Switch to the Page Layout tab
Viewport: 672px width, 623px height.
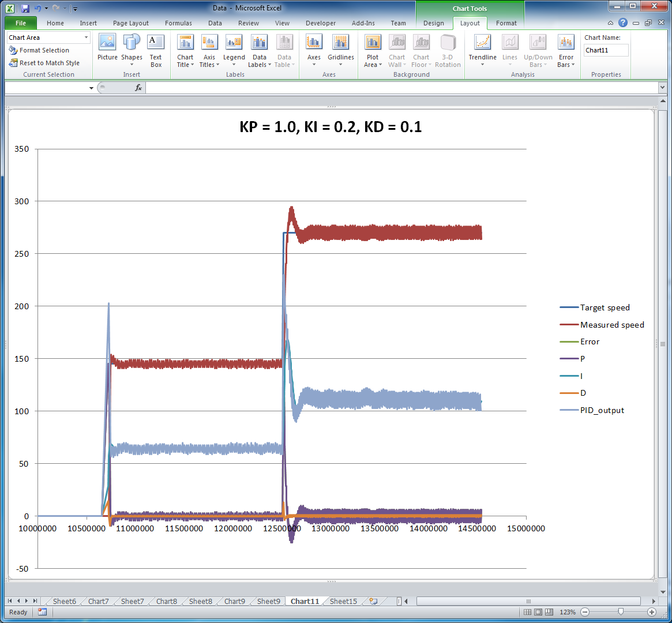pyautogui.click(x=131, y=23)
